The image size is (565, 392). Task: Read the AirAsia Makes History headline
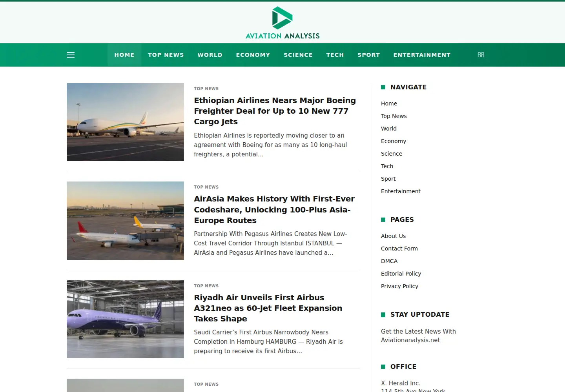click(274, 209)
